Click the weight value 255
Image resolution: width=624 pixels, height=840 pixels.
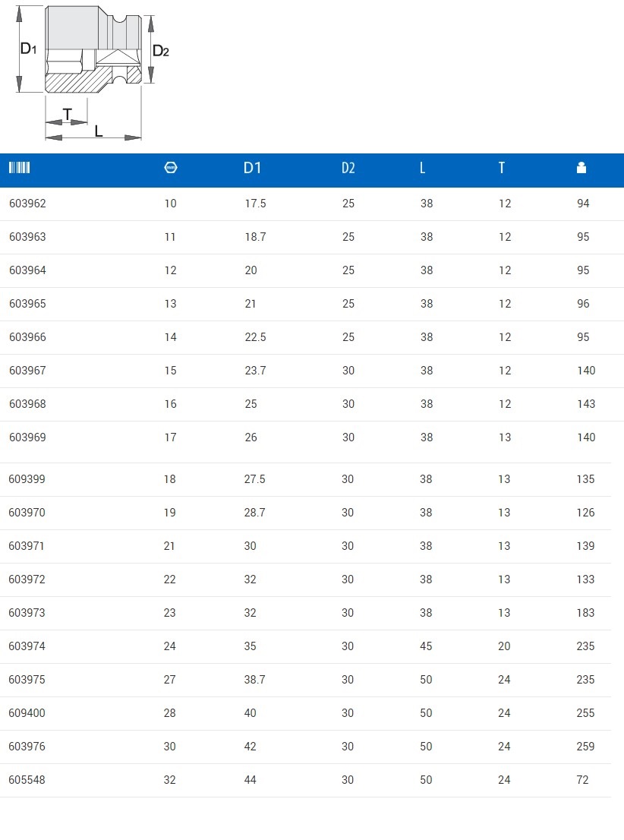pyautogui.click(x=586, y=713)
